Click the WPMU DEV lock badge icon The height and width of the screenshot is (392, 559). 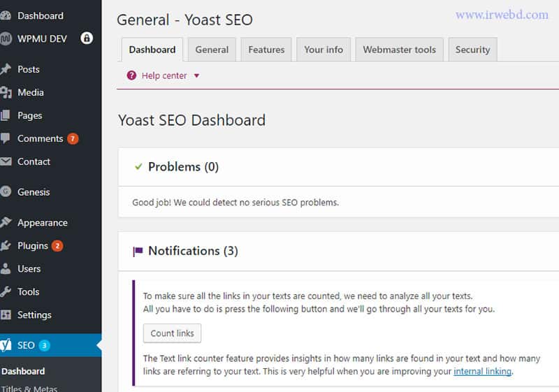(87, 38)
